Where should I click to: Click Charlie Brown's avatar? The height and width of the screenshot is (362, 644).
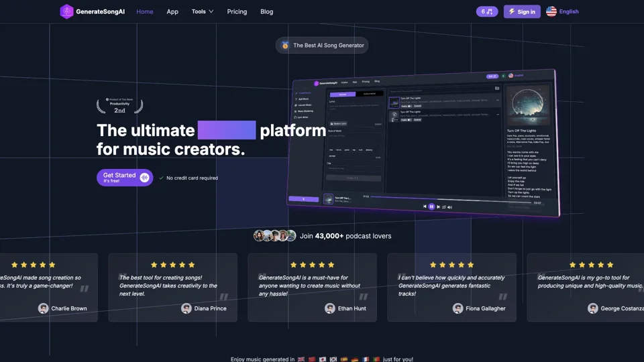tap(43, 308)
